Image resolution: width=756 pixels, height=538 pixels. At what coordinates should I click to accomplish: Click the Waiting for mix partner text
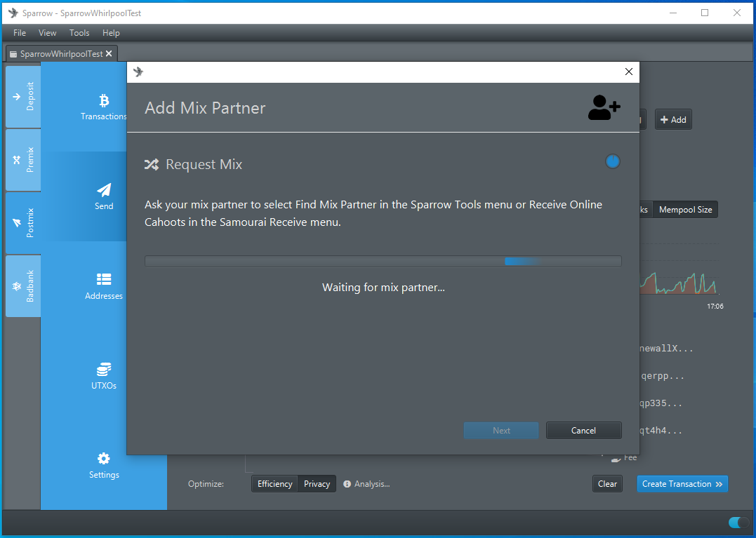click(x=383, y=288)
